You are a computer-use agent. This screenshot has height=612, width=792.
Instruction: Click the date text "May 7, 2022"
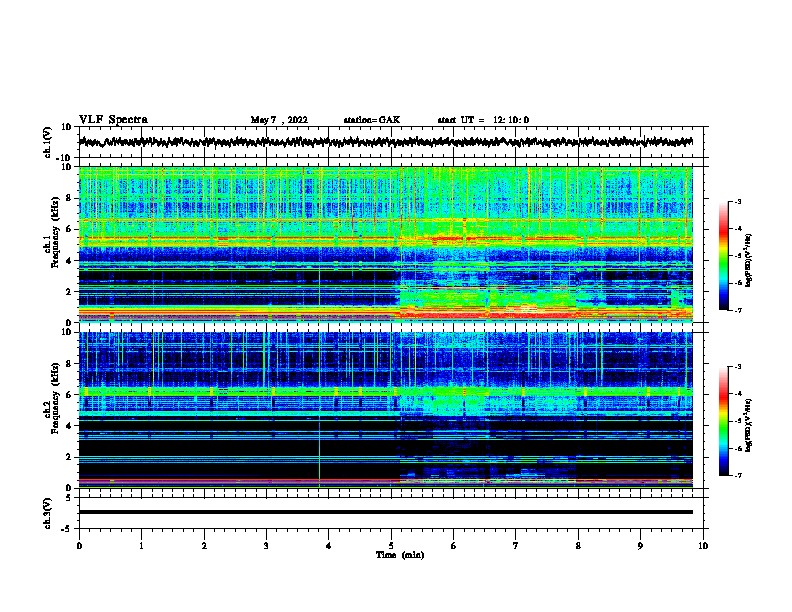tap(279, 120)
